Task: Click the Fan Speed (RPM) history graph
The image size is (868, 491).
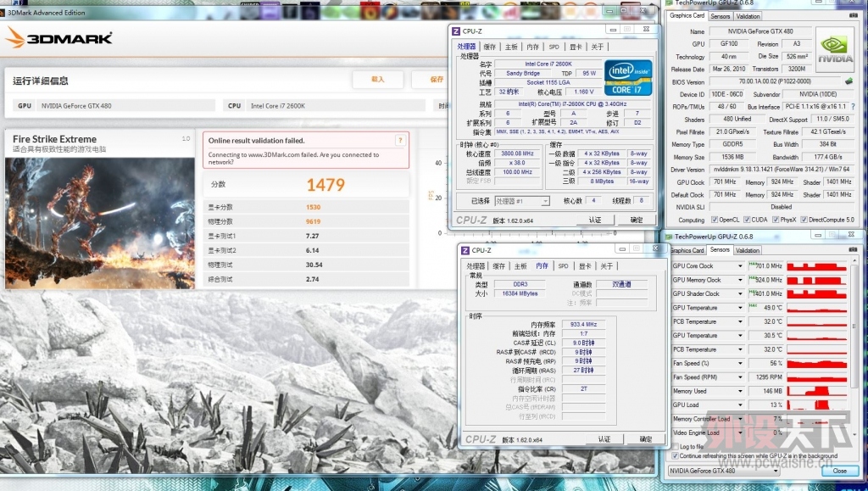Action: pos(817,377)
